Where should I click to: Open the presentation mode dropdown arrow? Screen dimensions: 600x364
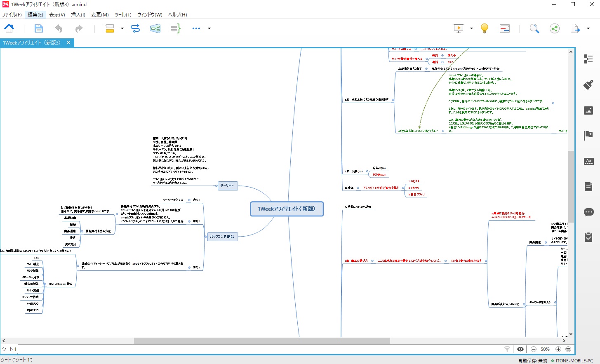pos(471,28)
